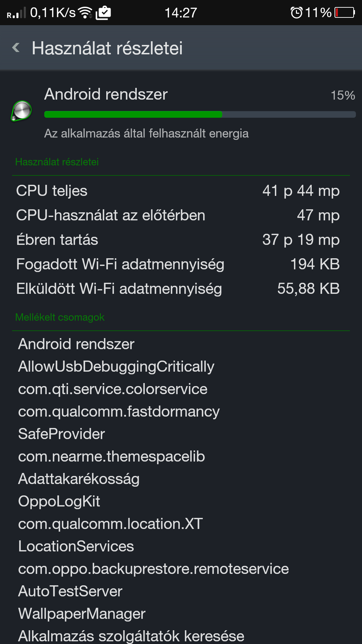This screenshot has height=644, width=362.
Task: Tap the Wi-Fi signal status icon
Action: coord(85,13)
